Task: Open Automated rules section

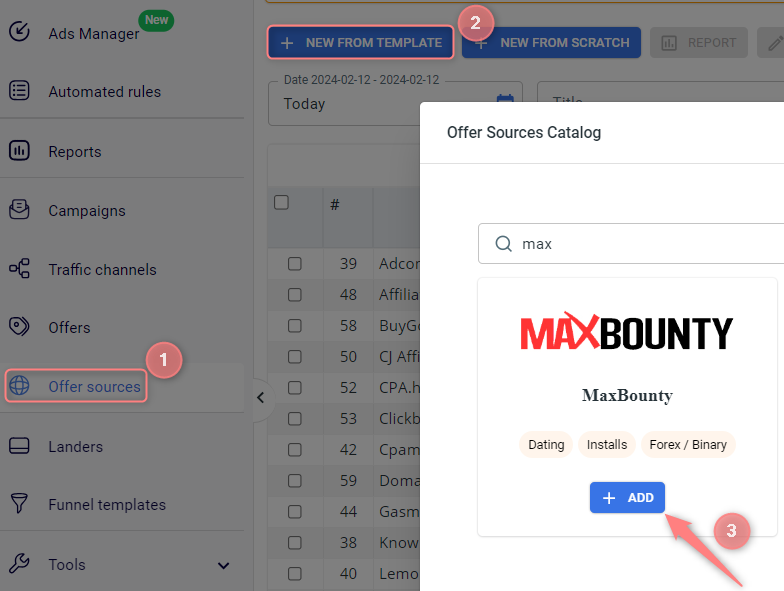Action: tap(104, 92)
